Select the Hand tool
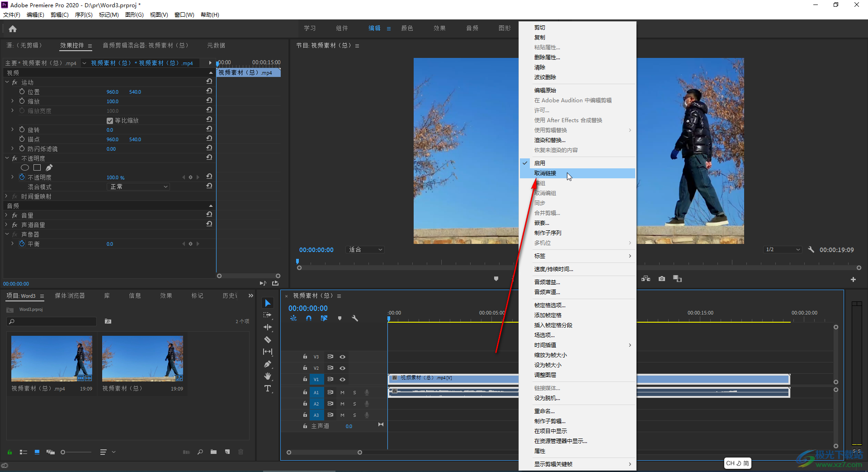868x472 pixels. coord(268,376)
